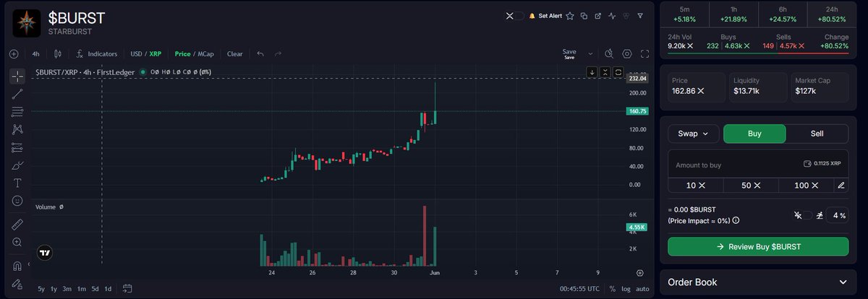Click the undo arrow icon
868x299 pixels.
point(260,53)
